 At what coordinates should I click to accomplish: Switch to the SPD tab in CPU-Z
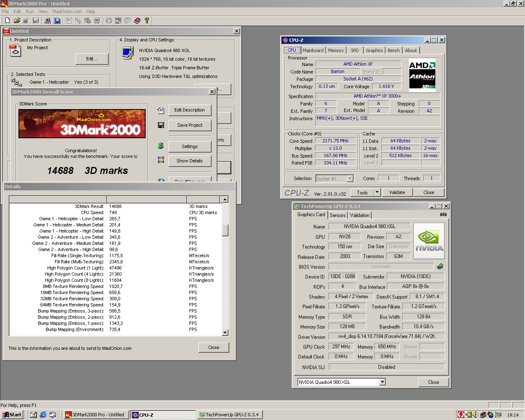click(355, 50)
